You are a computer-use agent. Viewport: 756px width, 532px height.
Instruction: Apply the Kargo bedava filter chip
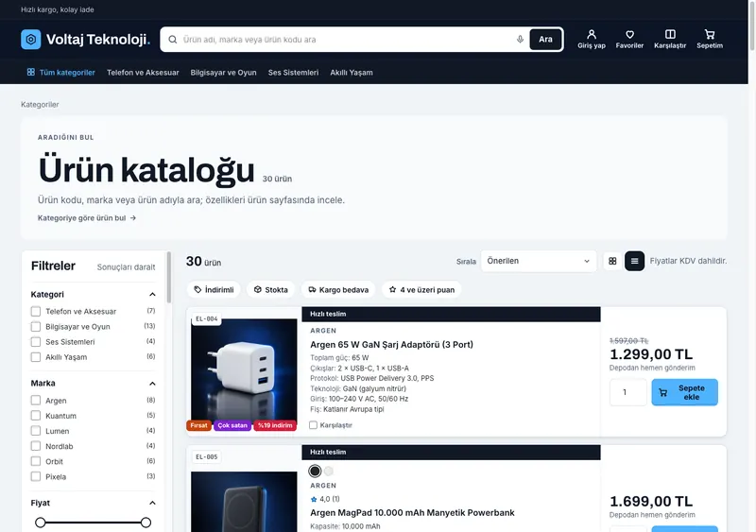point(338,289)
